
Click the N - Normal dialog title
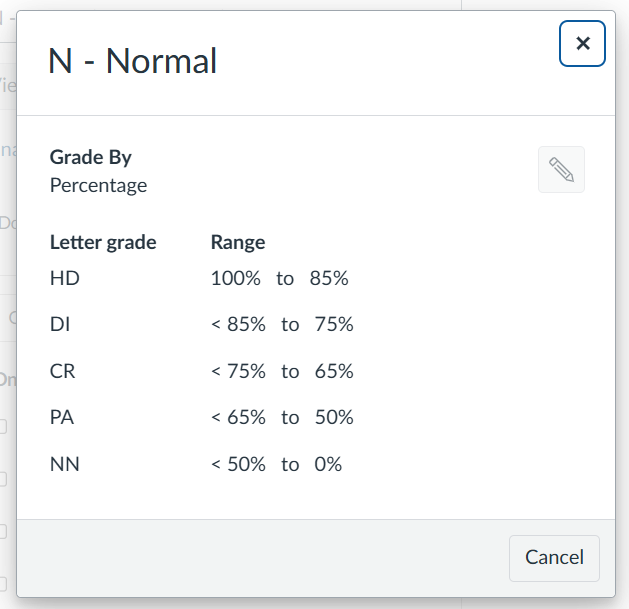132,62
